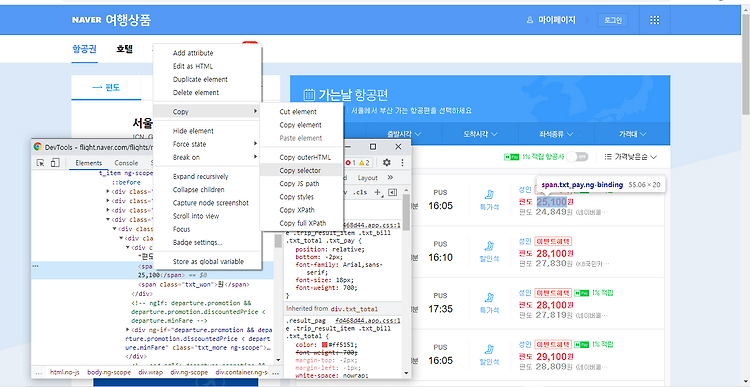Image resolution: width=750 pixels, height=387 pixels.
Task: Choose Add attribute from context menu
Action: tap(207, 53)
